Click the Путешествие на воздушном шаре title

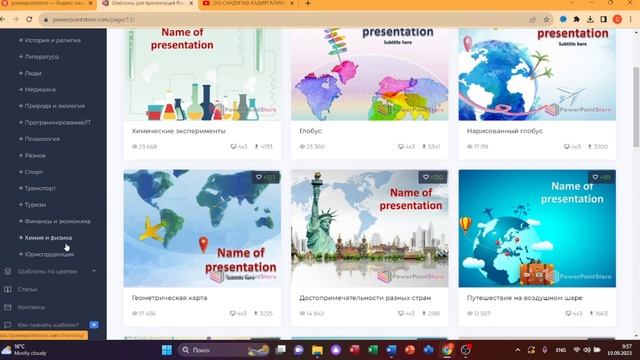(x=524, y=298)
